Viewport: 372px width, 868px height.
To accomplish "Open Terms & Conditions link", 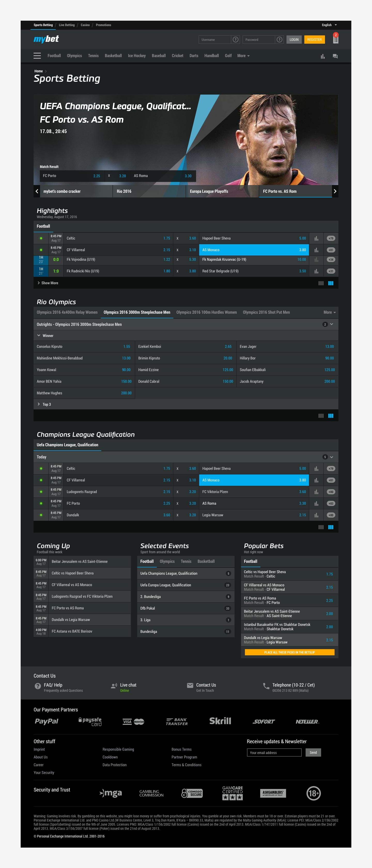I will (x=186, y=765).
